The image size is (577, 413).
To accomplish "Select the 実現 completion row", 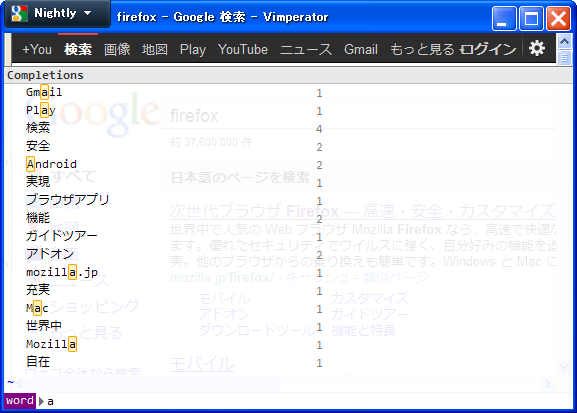I will (288, 182).
